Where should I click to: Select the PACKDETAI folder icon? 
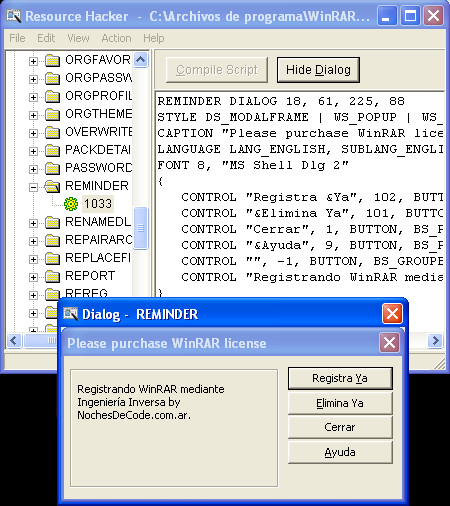coord(52,150)
